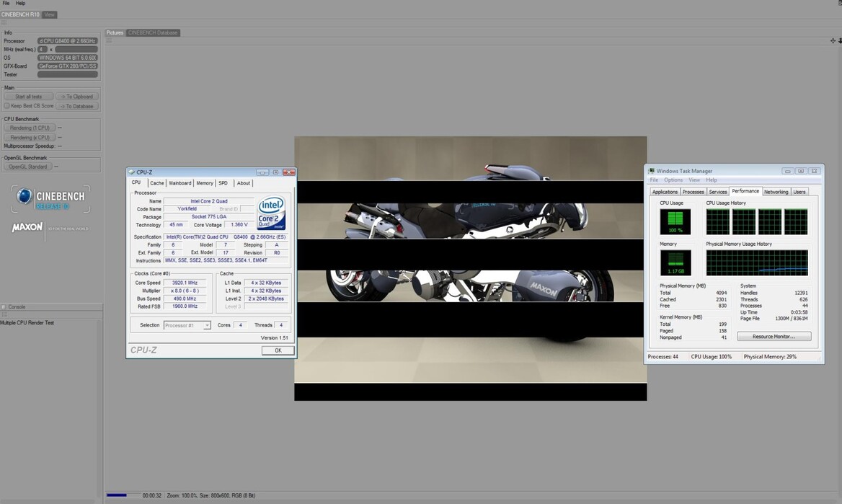Minimize the Windows Task Manager window
This screenshot has height=504, width=842.
[788, 171]
